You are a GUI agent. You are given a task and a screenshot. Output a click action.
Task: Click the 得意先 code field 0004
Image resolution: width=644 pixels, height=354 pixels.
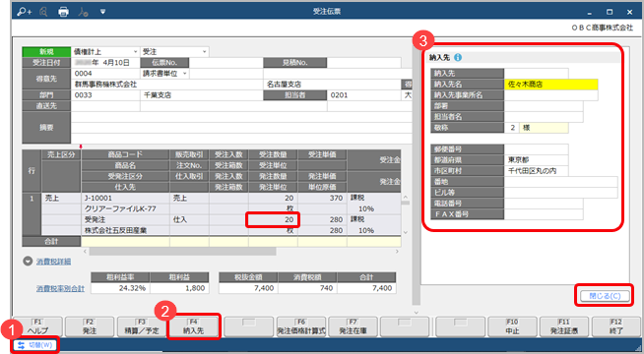[105, 74]
